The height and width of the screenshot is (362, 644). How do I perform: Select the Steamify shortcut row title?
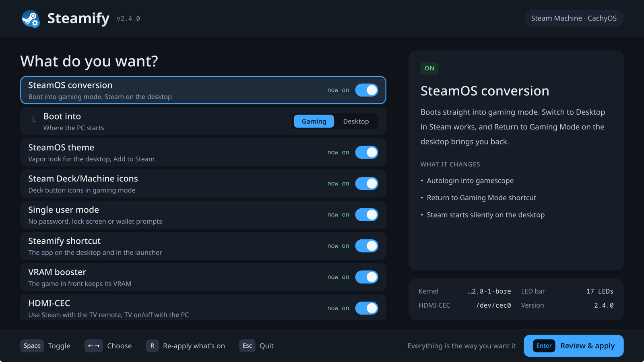64,241
